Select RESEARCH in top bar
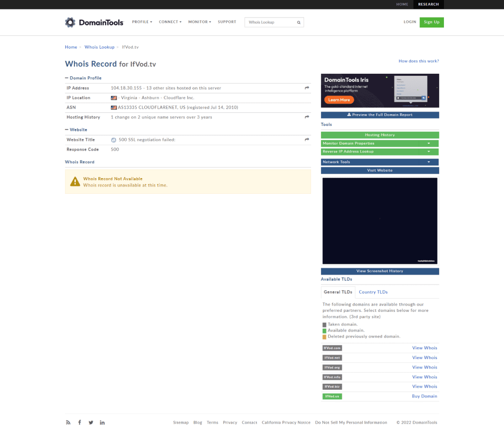The width and height of the screenshot is (504, 431). [x=429, y=4]
